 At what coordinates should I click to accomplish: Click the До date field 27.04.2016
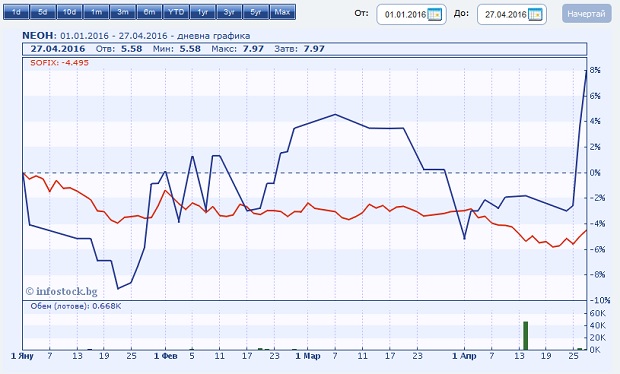[x=512, y=15]
